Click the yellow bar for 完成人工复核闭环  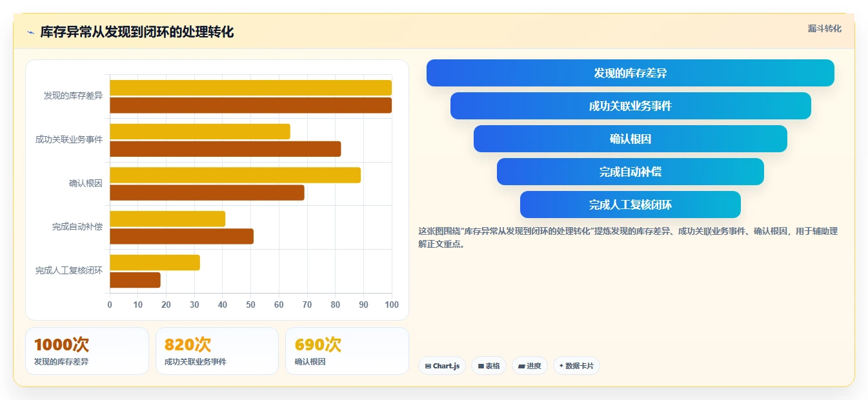(155, 263)
